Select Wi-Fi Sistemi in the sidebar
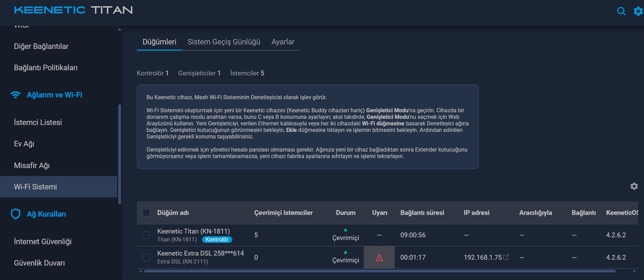This screenshot has height=280, width=644. tap(59, 187)
